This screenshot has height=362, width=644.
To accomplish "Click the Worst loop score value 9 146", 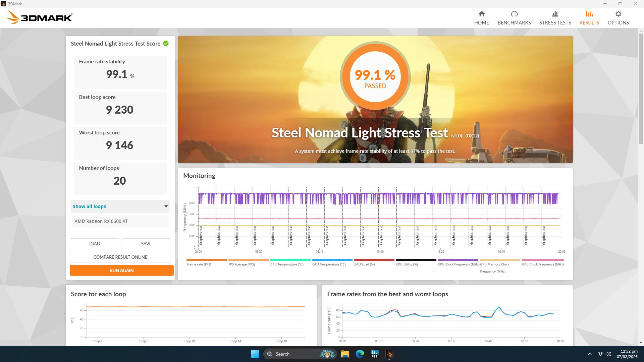I will tap(119, 145).
